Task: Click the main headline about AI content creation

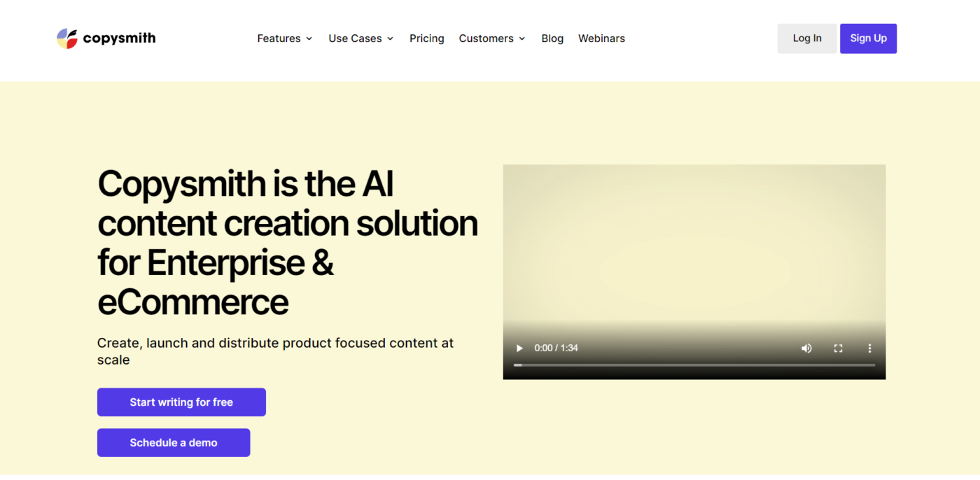Action: click(287, 243)
